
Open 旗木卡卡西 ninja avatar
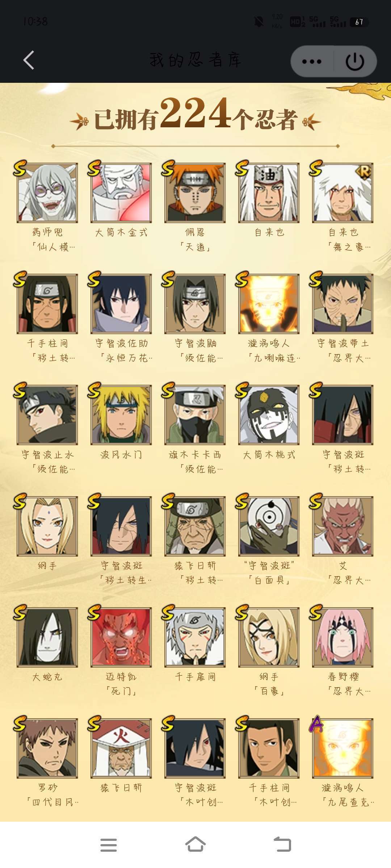point(195,415)
